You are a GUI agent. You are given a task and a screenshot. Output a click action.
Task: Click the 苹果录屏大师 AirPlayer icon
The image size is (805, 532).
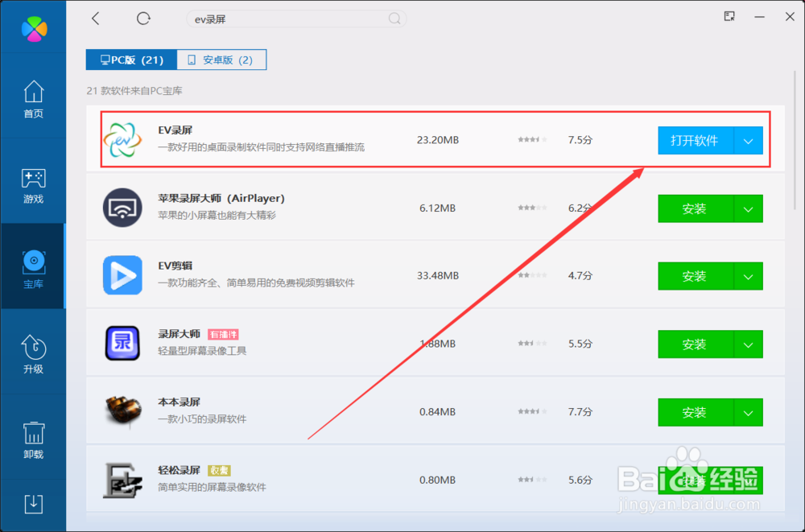point(122,208)
